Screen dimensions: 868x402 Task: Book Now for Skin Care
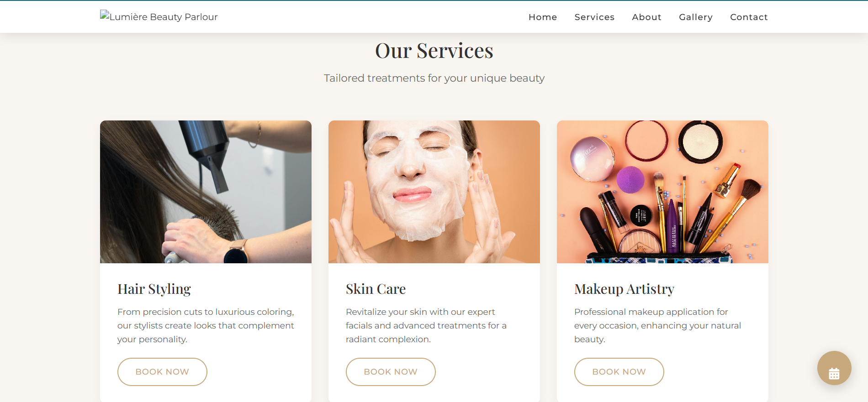[x=391, y=372]
